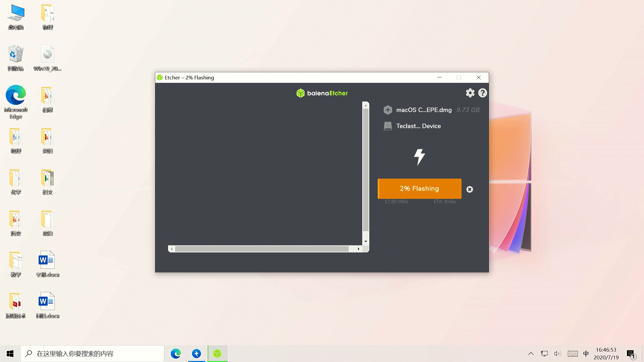Minimize the Etcher window
This screenshot has width=644, height=362.
click(439, 77)
